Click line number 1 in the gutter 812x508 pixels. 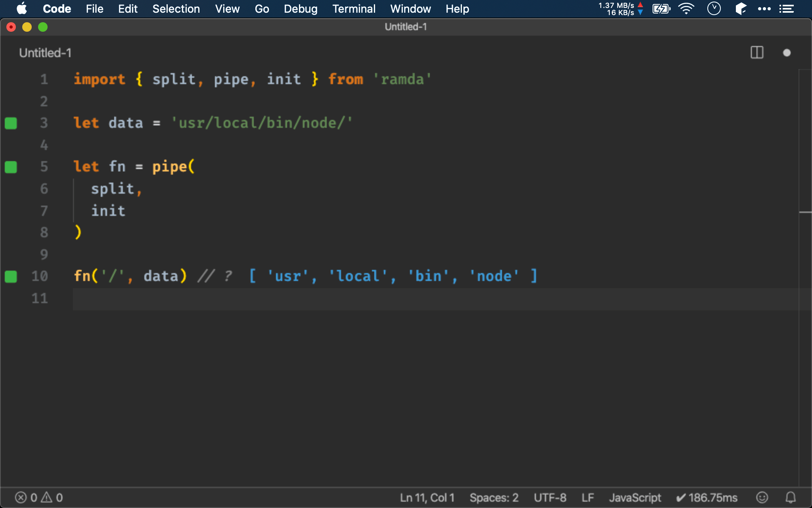click(44, 79)
